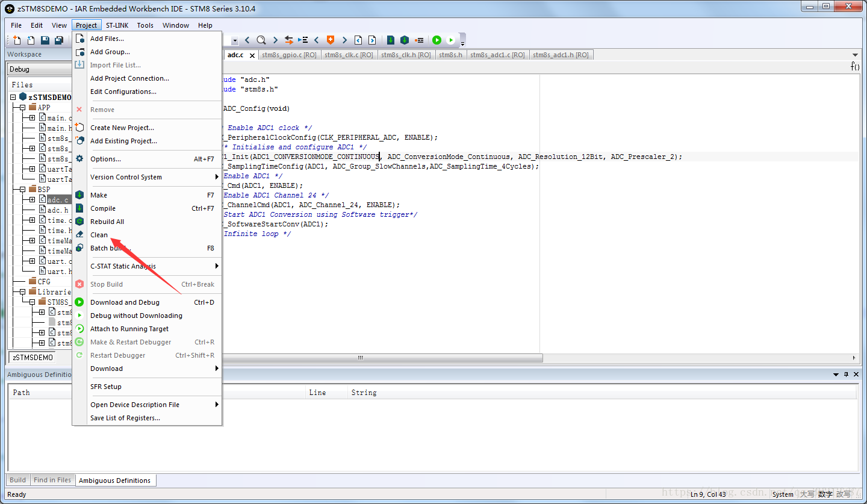Click the Find Next arrow right of the magnifier
Screen dimensions: 867x504
[x=275, y=40]
